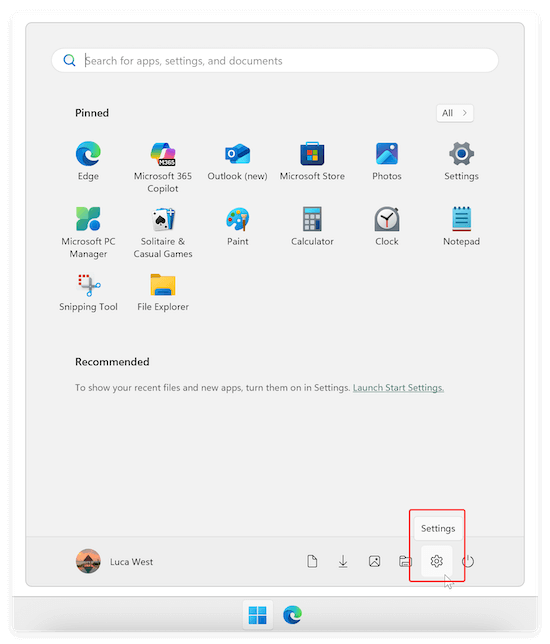The width and height of the screenshot is (550, 644).
Task: Open the Clock app
Action: [387, 227]
